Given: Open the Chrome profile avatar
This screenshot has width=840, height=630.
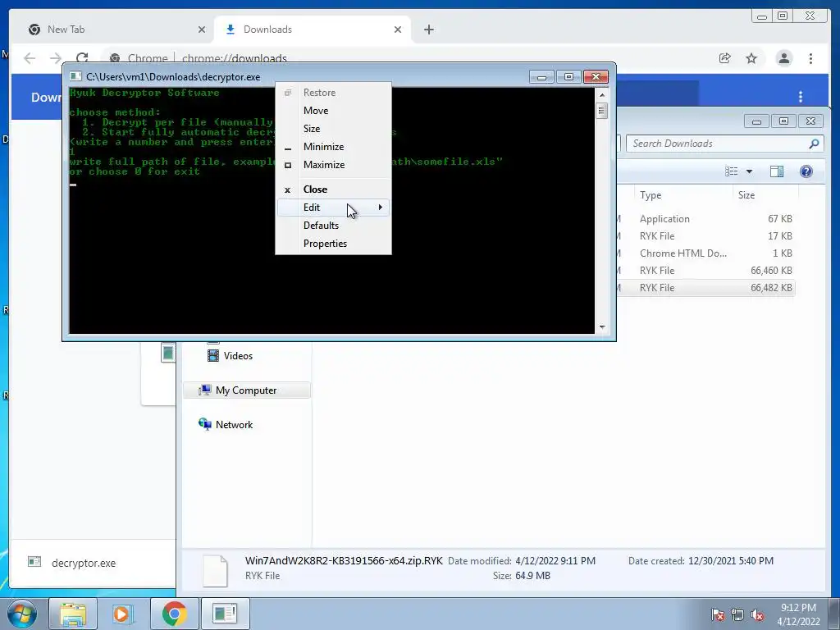Looking at the screenshot, I should 783,58.
